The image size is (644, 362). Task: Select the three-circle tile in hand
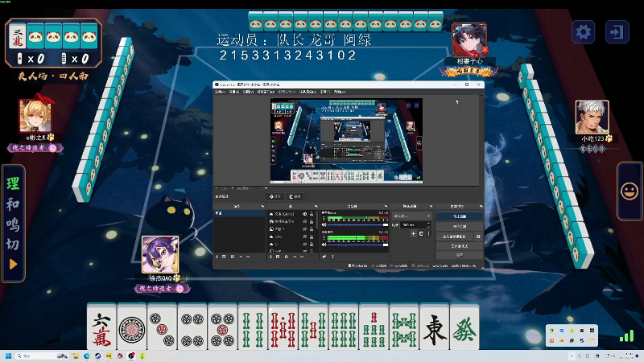[162, 327]
